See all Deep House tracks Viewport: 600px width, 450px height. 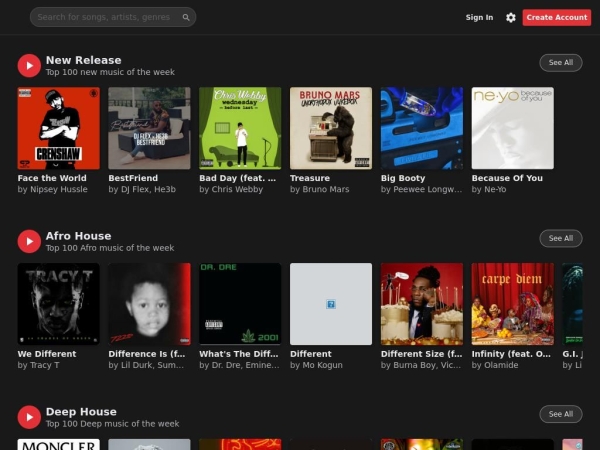[x=561, y=414]
